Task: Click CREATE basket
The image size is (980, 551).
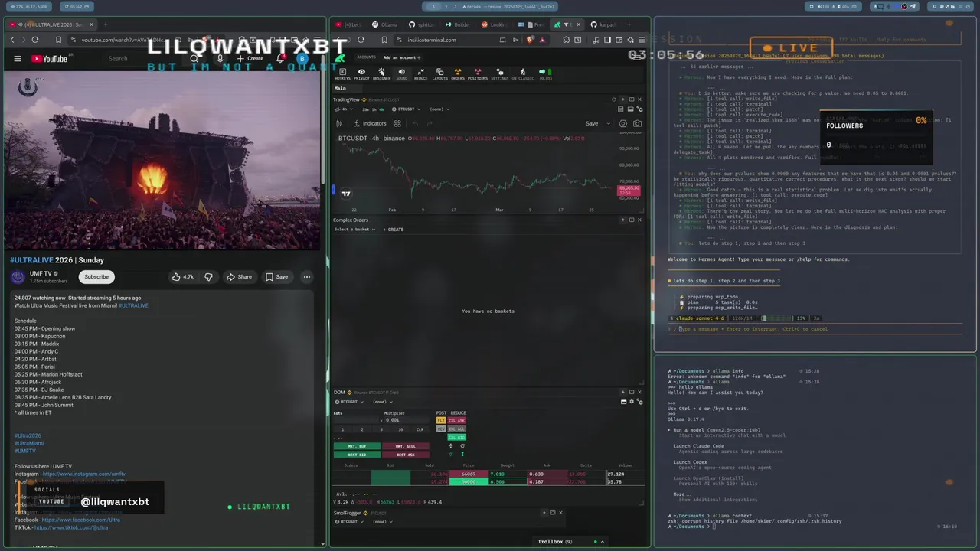Action: 394,230
